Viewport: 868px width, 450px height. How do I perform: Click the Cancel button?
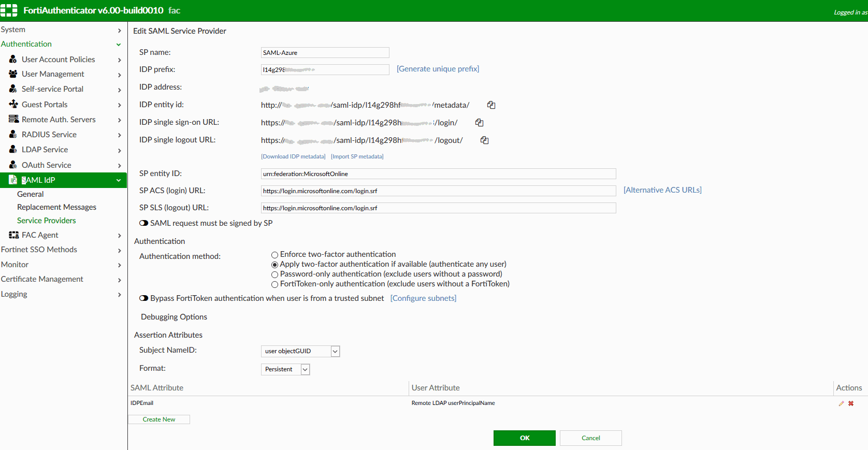click(x=591, y=438)
